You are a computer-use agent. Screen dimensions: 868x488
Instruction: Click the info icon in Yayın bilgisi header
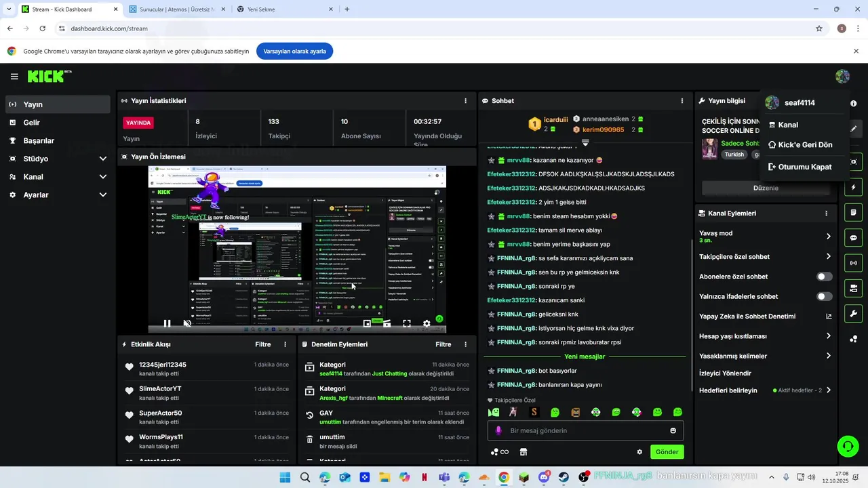pyautogui.click(x=854, y=104)
